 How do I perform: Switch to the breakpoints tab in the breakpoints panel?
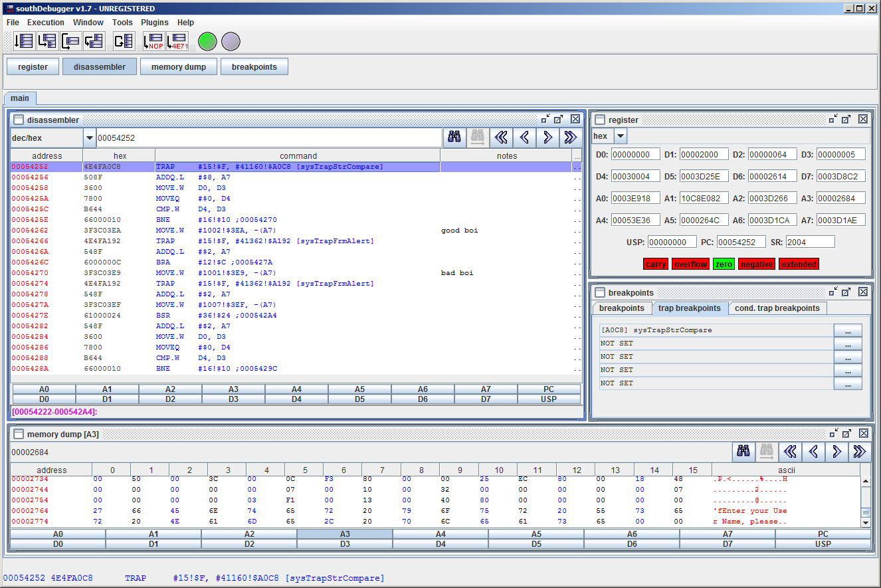[622, 308]
